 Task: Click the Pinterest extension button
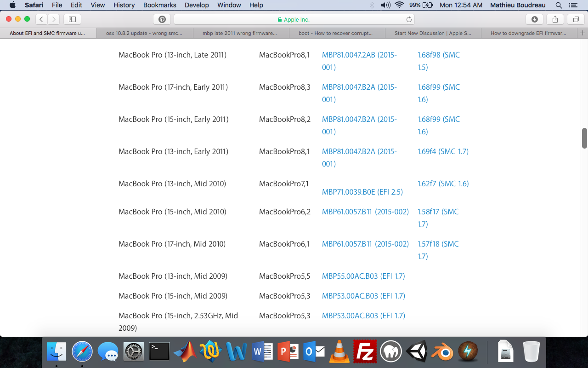point(162,19)
